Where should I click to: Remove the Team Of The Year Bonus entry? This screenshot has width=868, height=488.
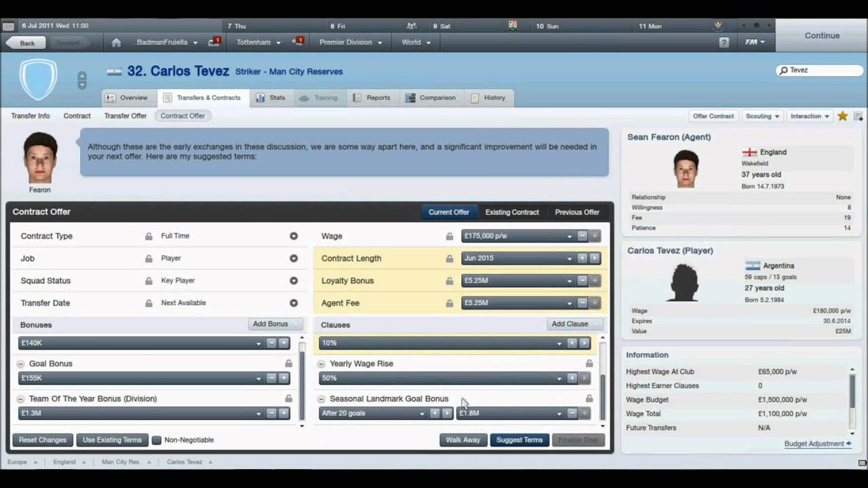[x=20, y=399]
